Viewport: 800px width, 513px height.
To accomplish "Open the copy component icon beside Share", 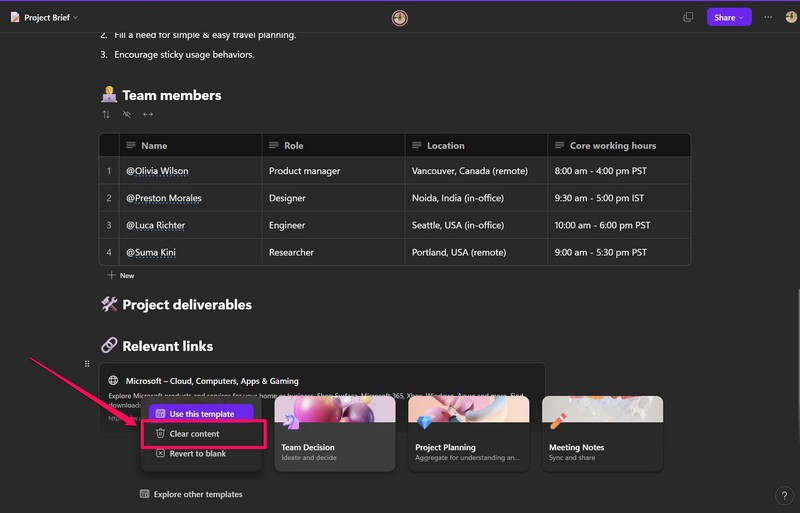I will 688,17.
